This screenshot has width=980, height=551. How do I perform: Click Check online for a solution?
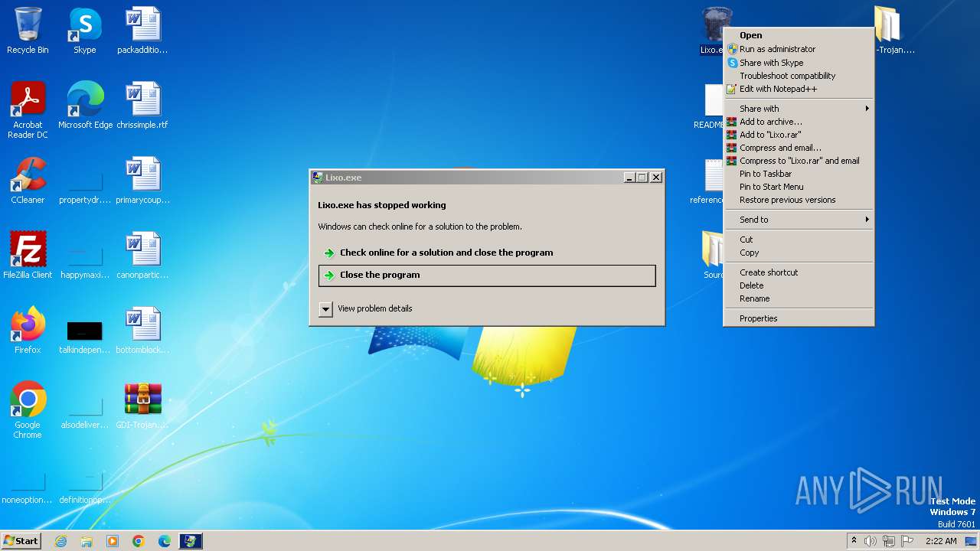point(487,253)
